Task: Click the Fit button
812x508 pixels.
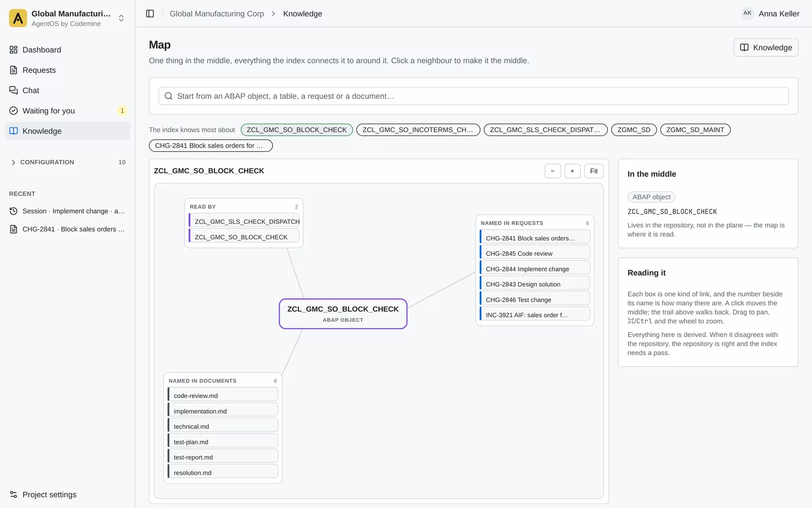Action: coord(594,171)
